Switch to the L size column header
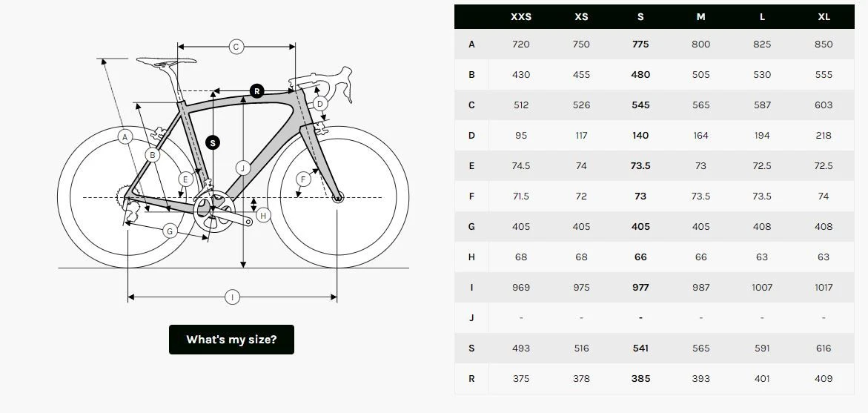 [762, 17]
